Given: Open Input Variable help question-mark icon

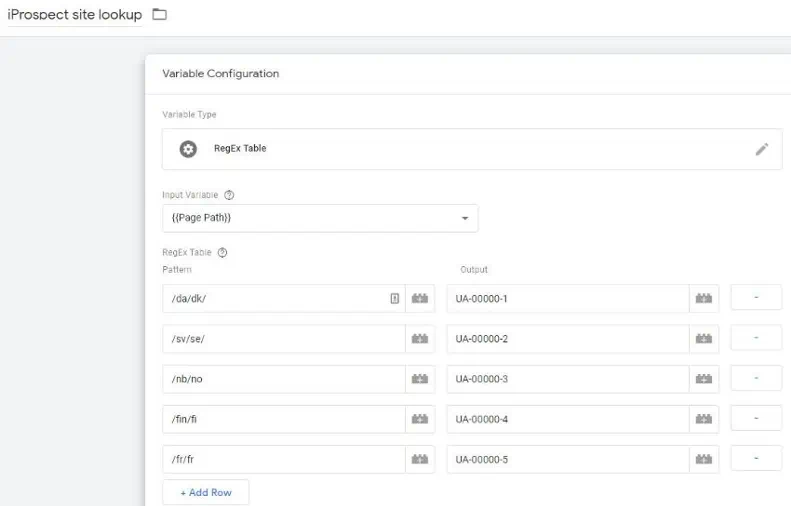Looking at the screenshot, I should pyautogui.click(x=229, y=195).
